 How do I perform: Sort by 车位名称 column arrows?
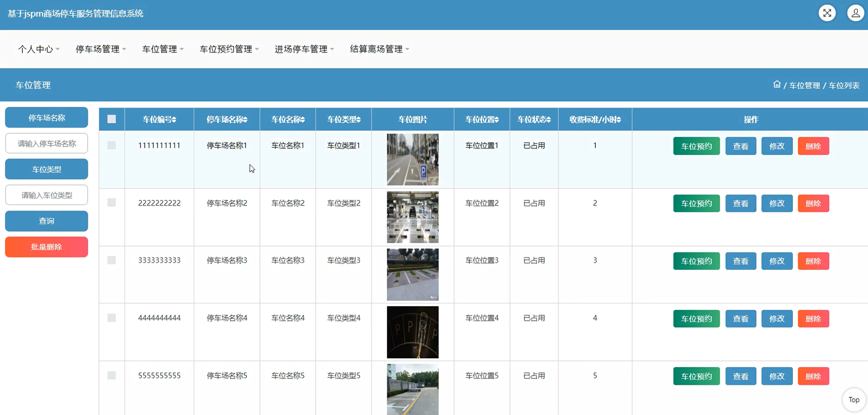[303, 119]
